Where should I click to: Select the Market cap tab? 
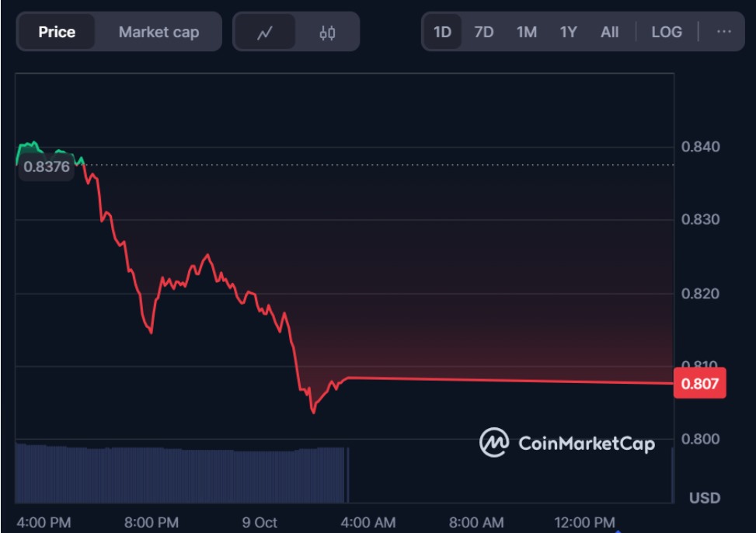[x=159, y=32]
